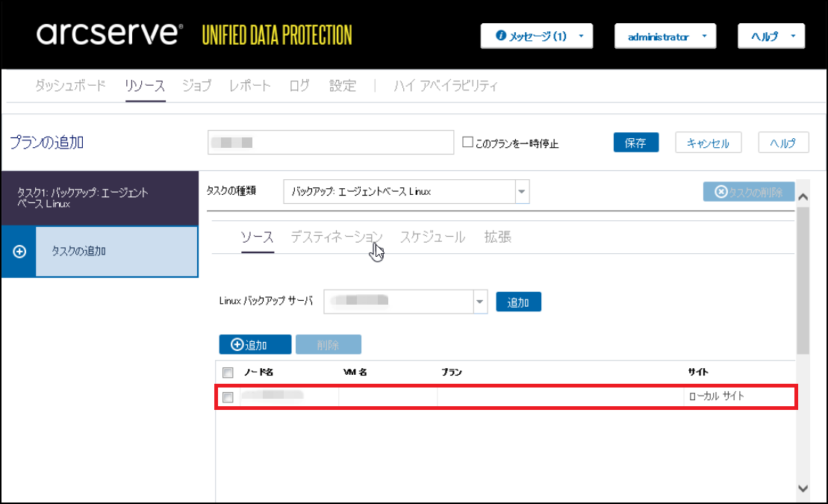Click the キャンセル button

tap(708, 143)
